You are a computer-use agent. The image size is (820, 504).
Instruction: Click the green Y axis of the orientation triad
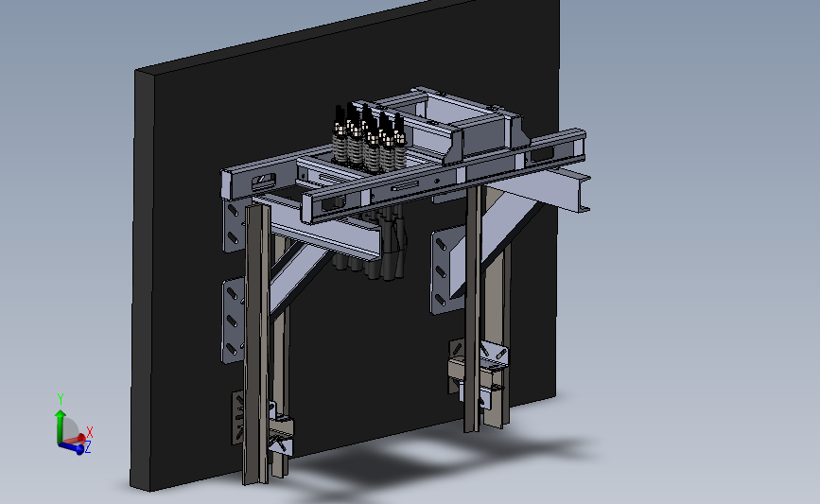tap(61, 425)
